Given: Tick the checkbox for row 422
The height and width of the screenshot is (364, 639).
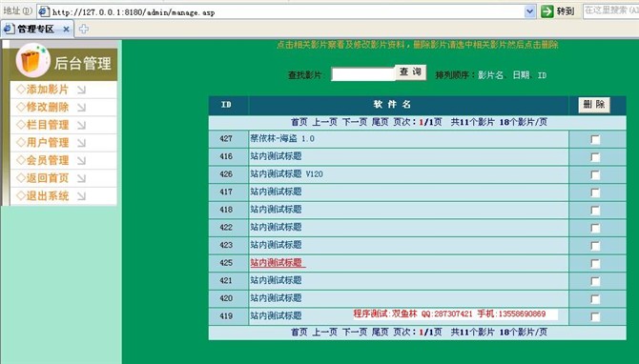Looking at the screenshot, I should [595, 228].
